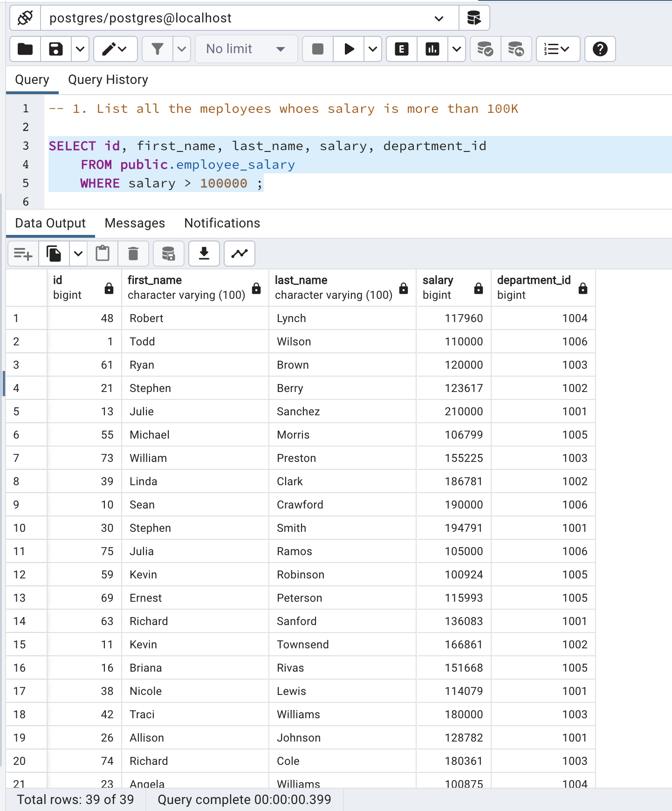Select result row 5 for Julie Sanchez
Screen dimensions: 672x811
pos(16,412)
